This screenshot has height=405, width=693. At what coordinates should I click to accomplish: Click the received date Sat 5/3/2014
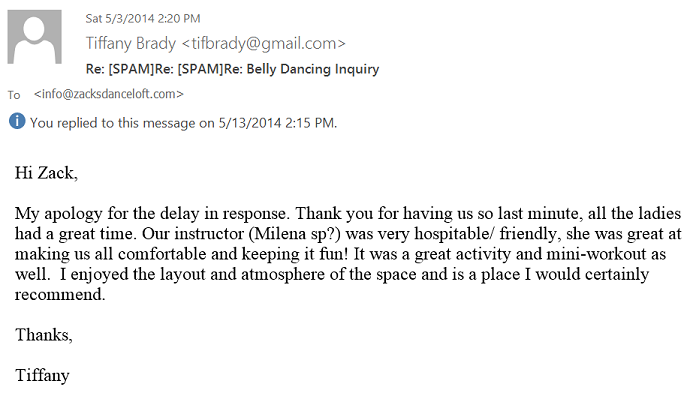pos(122,17)
